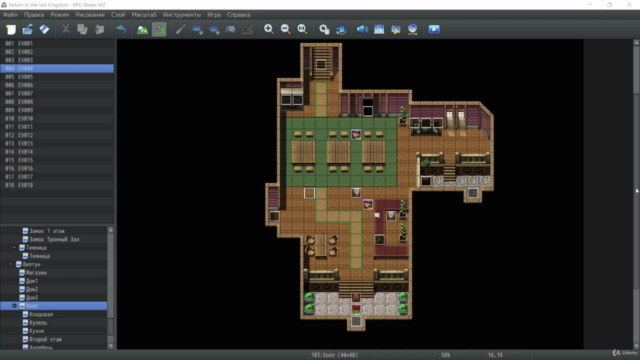Save the project using the toolbar icon

point(44,29)
